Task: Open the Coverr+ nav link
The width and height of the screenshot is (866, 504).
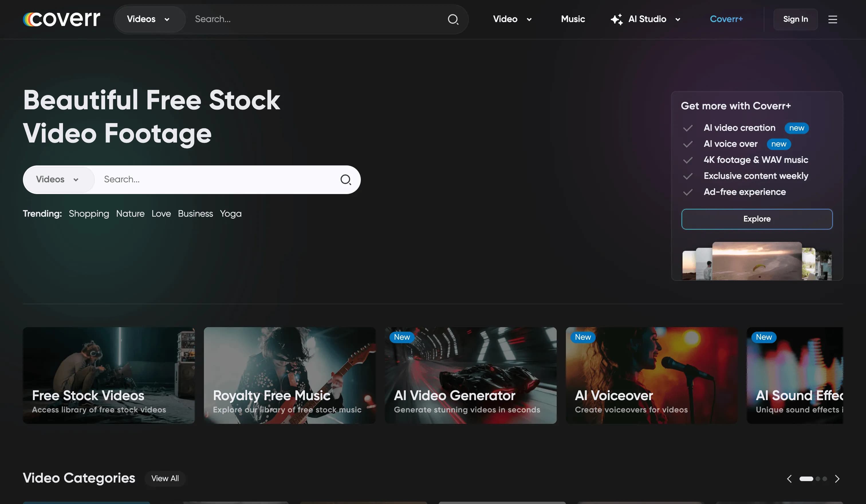Action: 726,19
